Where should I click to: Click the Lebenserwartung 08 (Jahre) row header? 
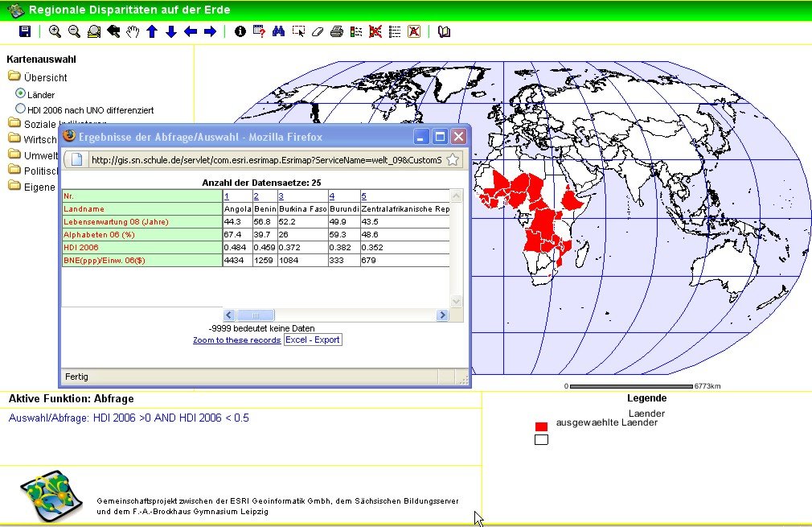tap(141, 222)
